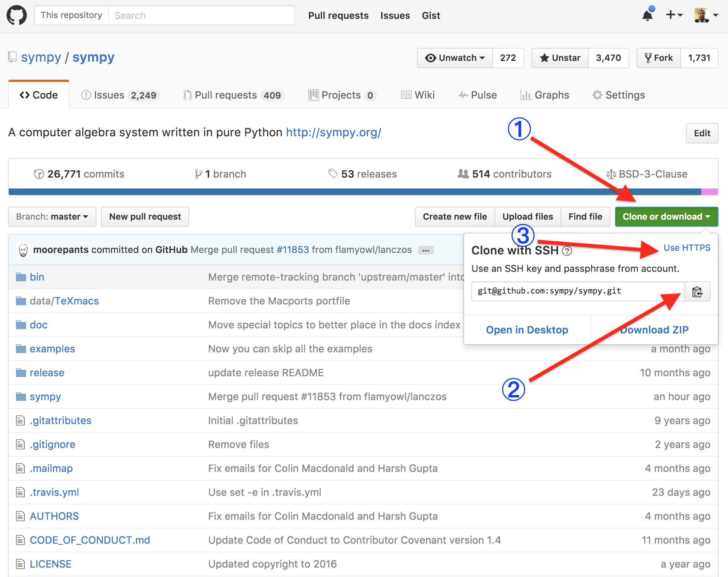
Task: Open the http://sympy.org/ link
Action: 334,132
